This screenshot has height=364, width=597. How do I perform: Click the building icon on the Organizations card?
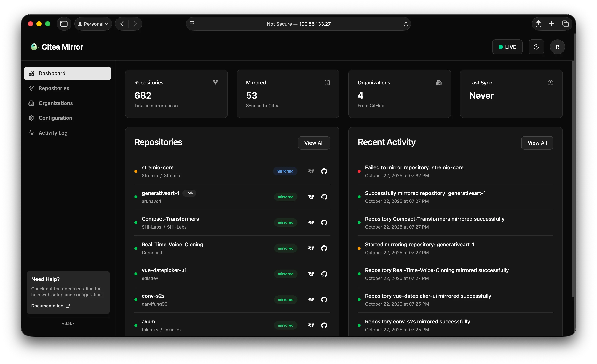(x=439, y=83)
